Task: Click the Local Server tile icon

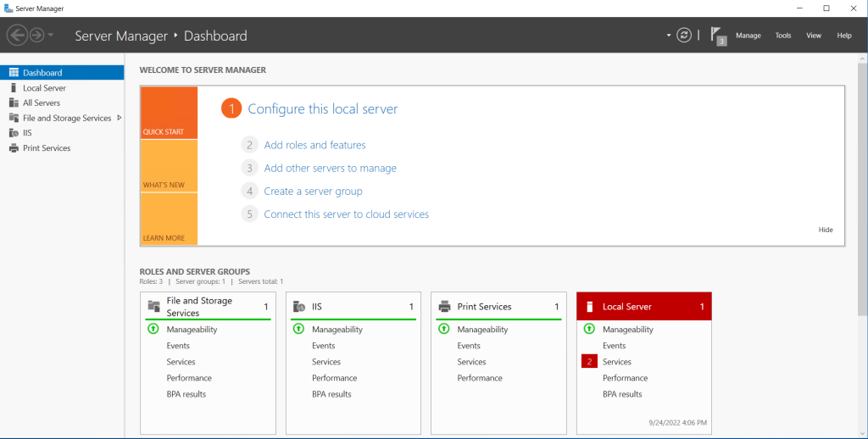Action: pyautogui.click(x=590, y=307)
